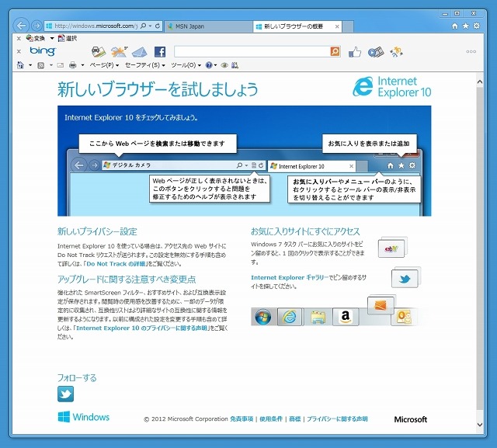
Task: Click the 使用条件 footer link
Action: coord(272,419)
